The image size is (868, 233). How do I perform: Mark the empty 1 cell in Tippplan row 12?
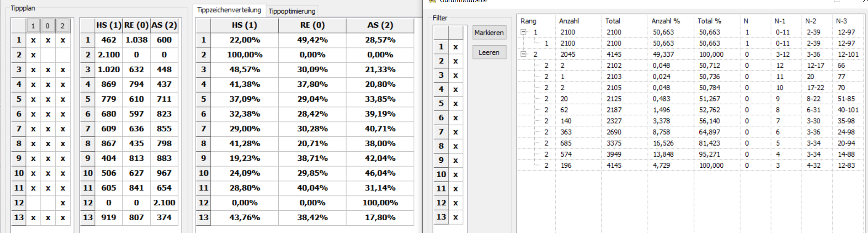pos(33,203)
